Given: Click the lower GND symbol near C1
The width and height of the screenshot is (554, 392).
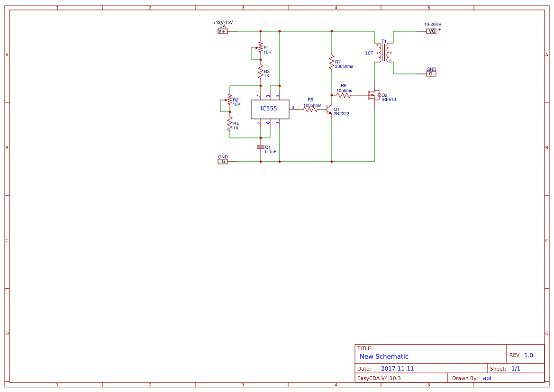Looking at the screenshot, I should point(222,161).
